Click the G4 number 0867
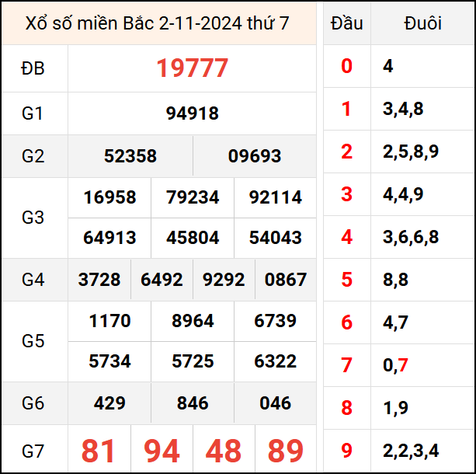 pos(286,280)
